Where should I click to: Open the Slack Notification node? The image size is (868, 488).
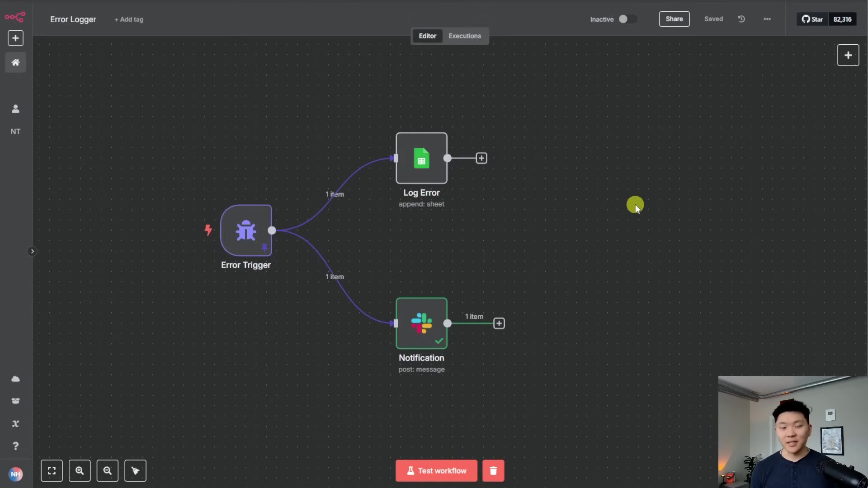(421, 323)
